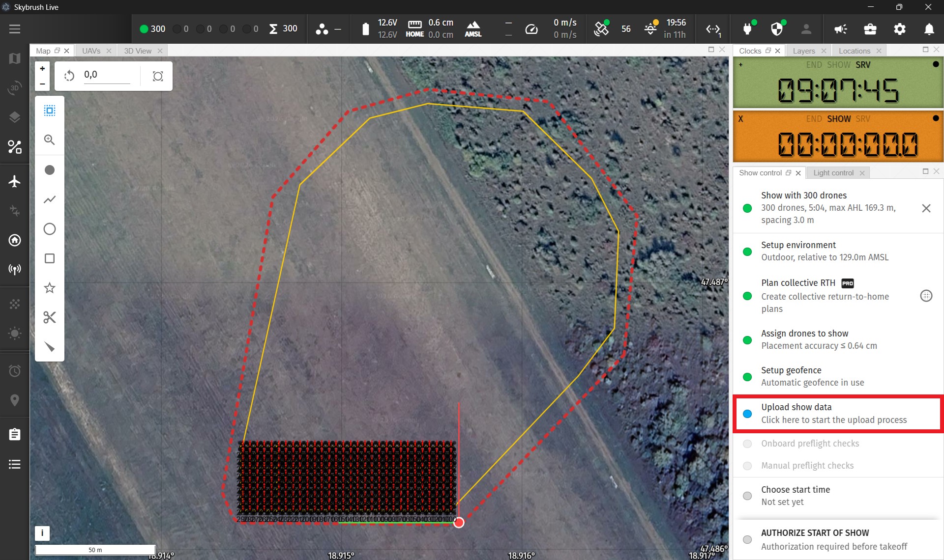Image resolution: width=944 pixels, height=560 pixels.
Task: Switch to the Locations tab
Action: 855,51
